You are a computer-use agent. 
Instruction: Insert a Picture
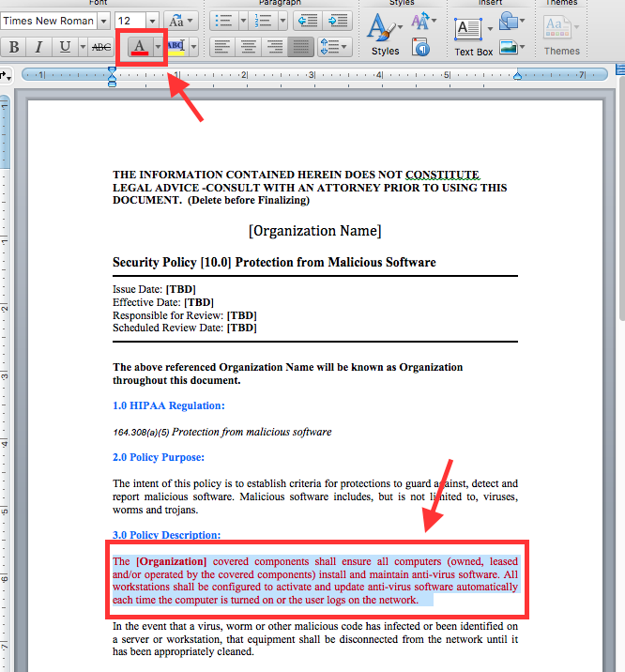click(x=511, y=47)
